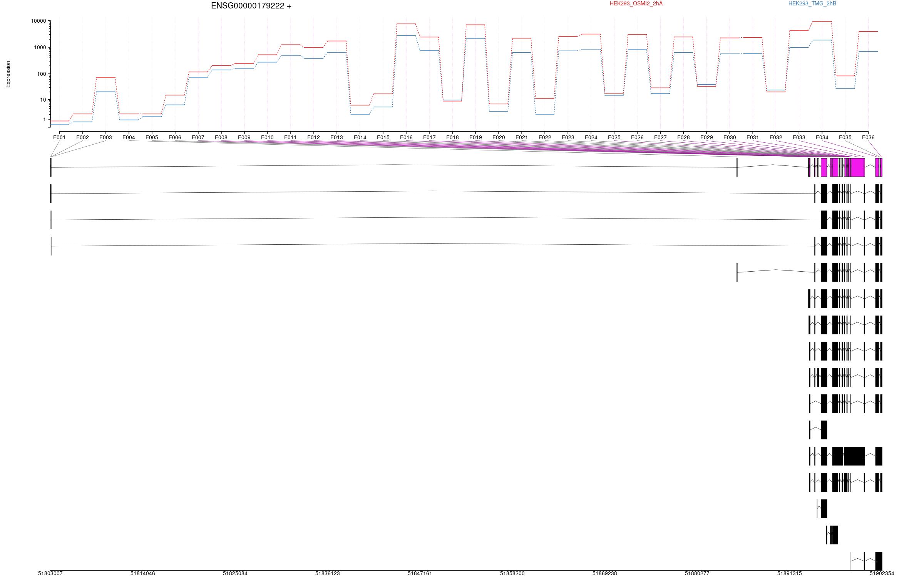Click genomic coordinate 51803007
The height and width of the screenshot is (581, 924).
(50, 573)
